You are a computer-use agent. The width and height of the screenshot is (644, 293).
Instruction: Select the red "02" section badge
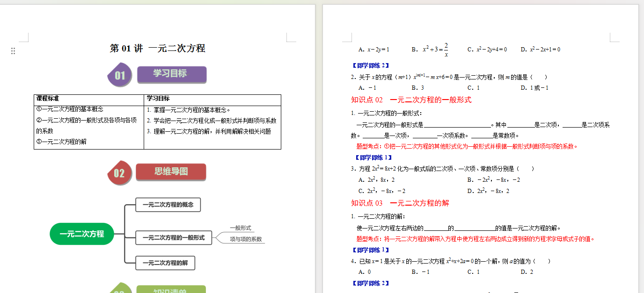(119, 173)
